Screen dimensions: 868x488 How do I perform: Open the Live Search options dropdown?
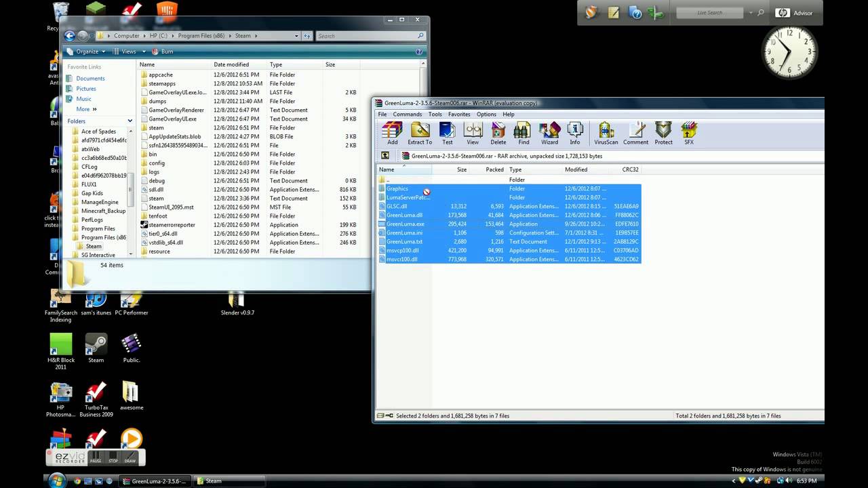751,12
